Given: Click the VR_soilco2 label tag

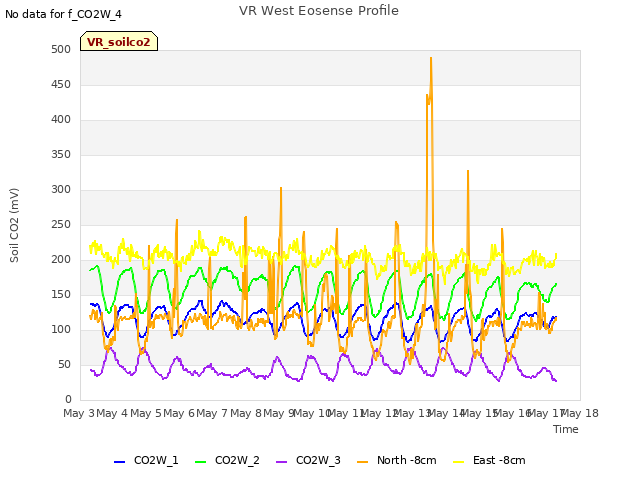Looking at the screenshot, I should [x=119, y=41].
